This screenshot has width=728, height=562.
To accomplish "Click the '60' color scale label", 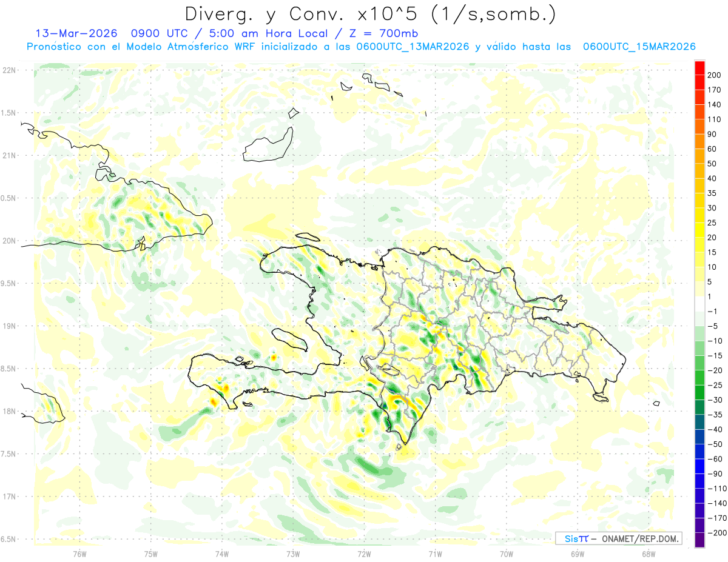I will (713, 149).
